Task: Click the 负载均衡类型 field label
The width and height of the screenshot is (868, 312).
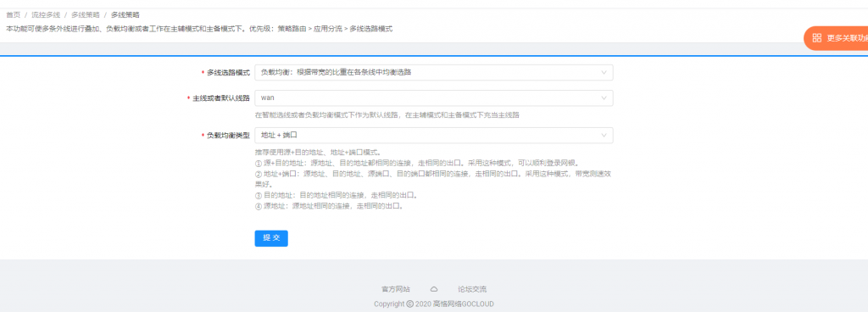Action: (x=228, y=135)
